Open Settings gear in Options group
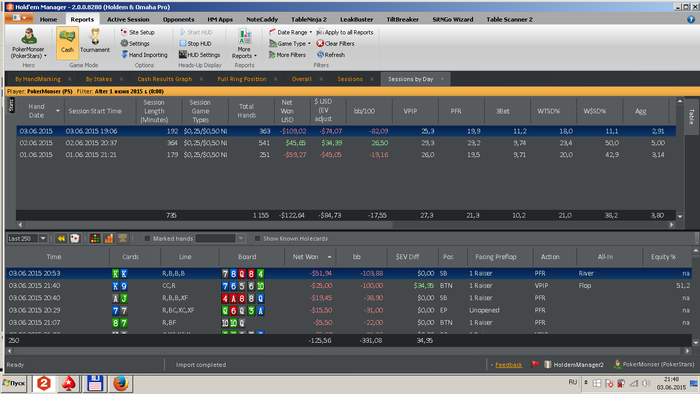This screenshot has height=394, width=700. pyautogui.click(x=135, y=43)
